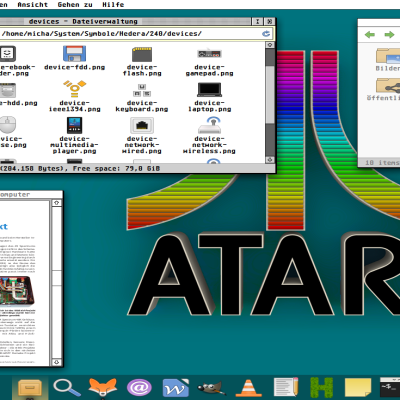Launch the word processor from dock
The width and height of the screenshot is (400, 400).
click(x=176, y=388)
